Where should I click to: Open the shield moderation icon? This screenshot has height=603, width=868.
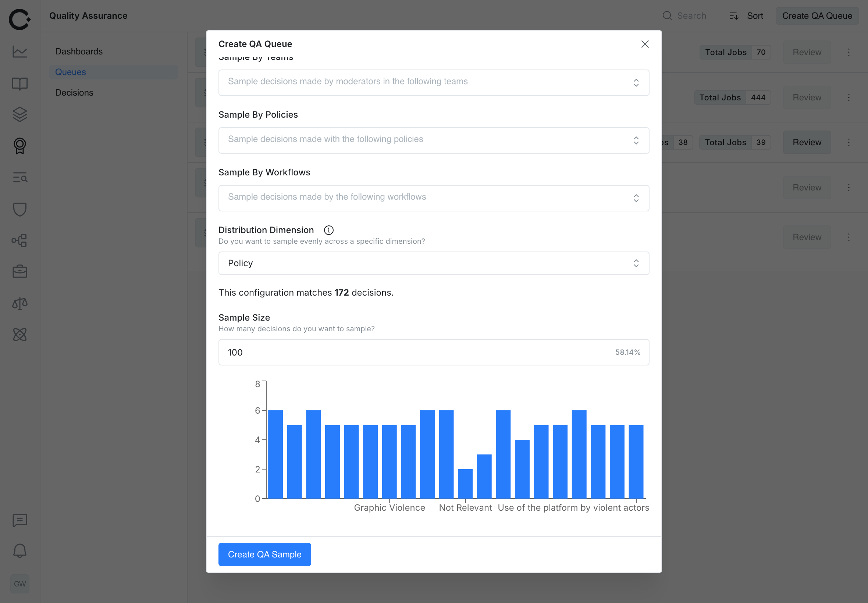[x=19, y=209]
